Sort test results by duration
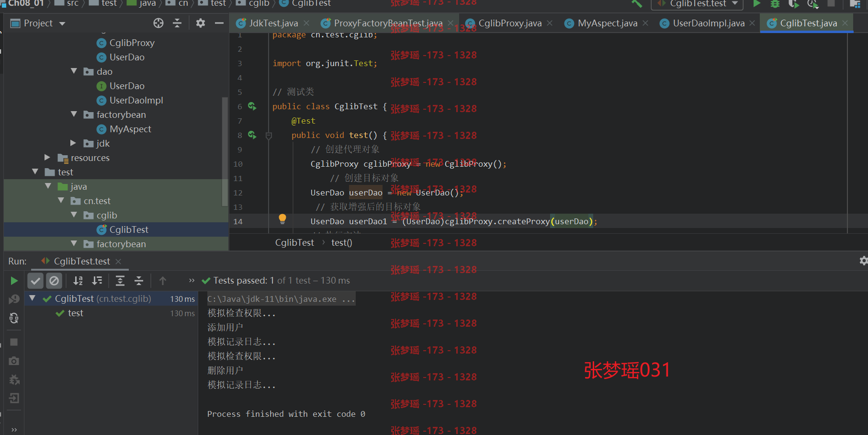This screenshot has width=868, height=435. (x=97, y=281)
